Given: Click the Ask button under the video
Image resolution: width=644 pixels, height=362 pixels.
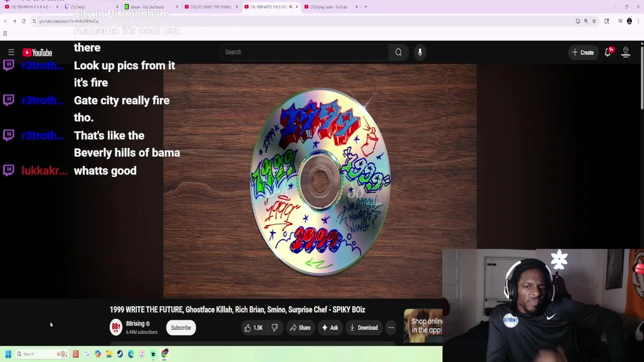Looking at the screenshot, I should [x=330, y=328].
